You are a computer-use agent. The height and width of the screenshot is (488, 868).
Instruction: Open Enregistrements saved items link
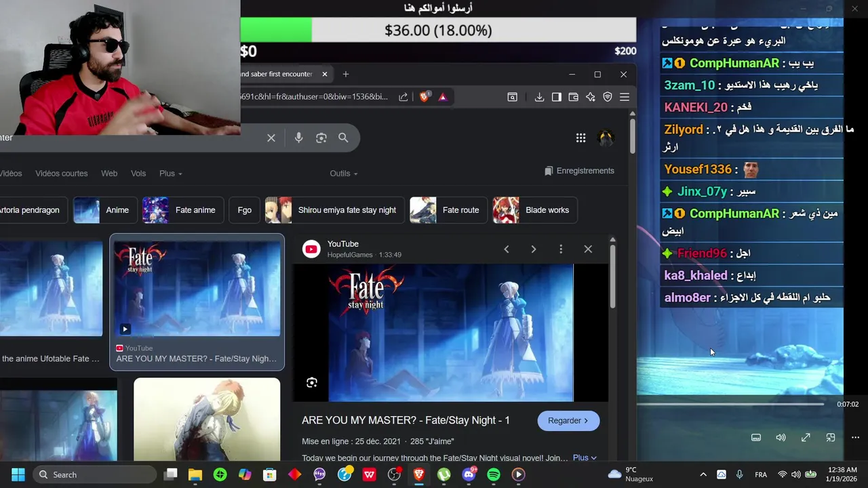coord(579,171)
